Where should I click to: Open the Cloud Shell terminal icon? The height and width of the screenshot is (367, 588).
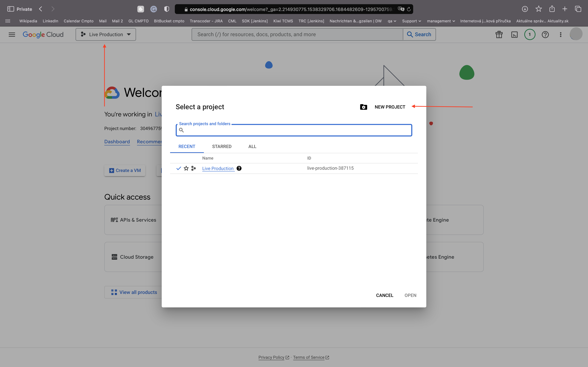click(x=514, y=34)
